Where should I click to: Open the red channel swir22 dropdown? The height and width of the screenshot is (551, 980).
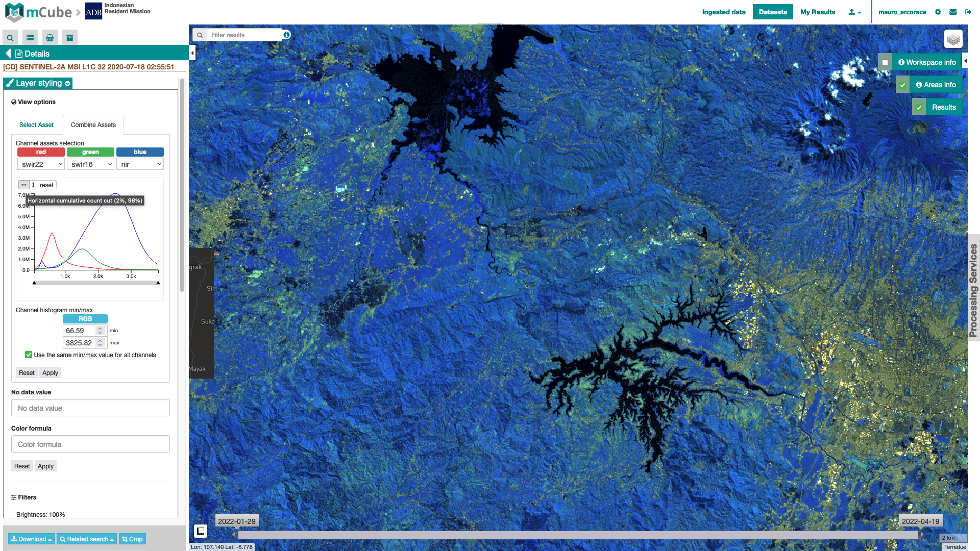[x=41, y=164]
